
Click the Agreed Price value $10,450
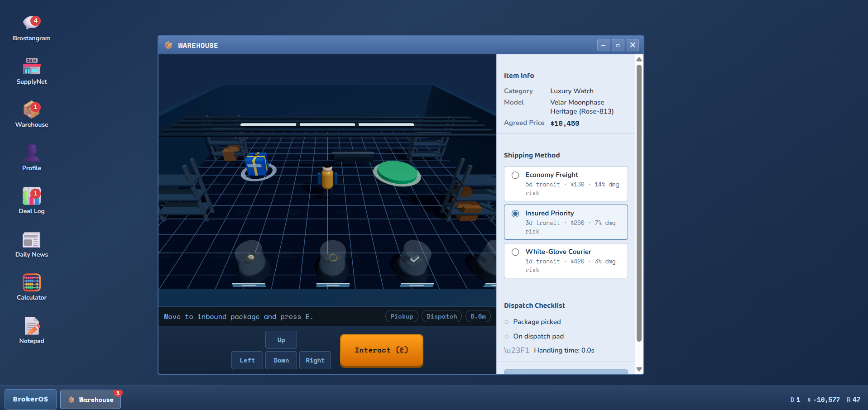click(x=565, y=123)
